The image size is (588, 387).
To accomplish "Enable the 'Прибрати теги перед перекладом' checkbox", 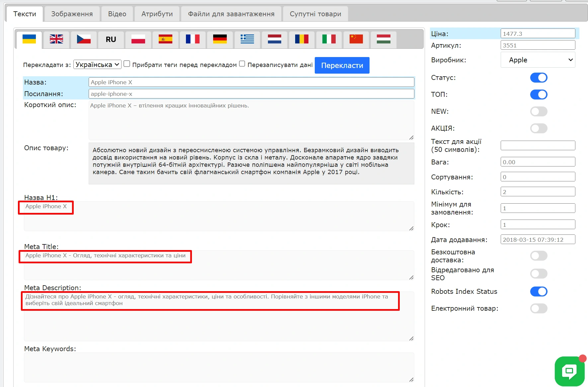I will 127,64.
